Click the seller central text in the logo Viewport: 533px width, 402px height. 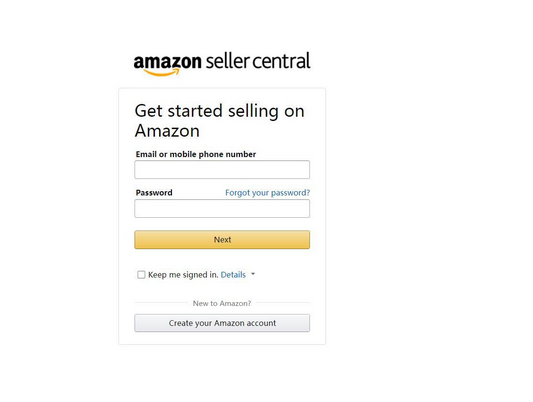tap(258, 61)
